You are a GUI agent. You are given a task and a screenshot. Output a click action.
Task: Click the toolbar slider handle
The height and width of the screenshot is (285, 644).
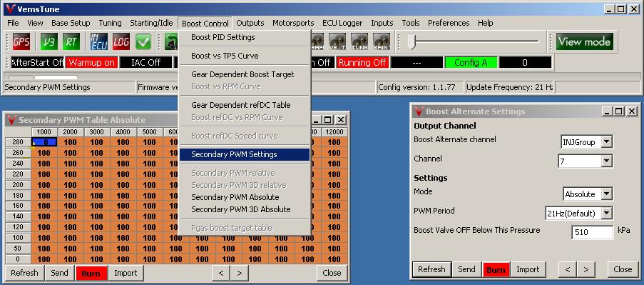point(412,41)
